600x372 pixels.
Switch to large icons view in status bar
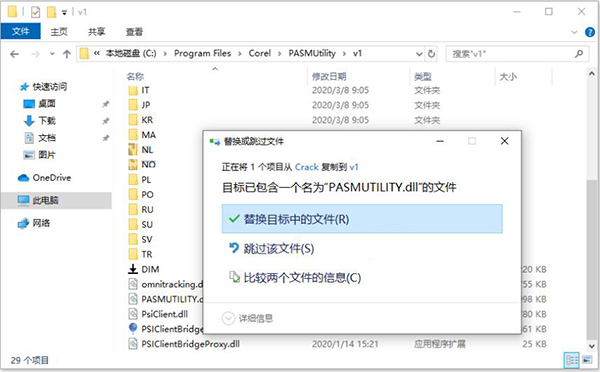click(x=587, y=360)
